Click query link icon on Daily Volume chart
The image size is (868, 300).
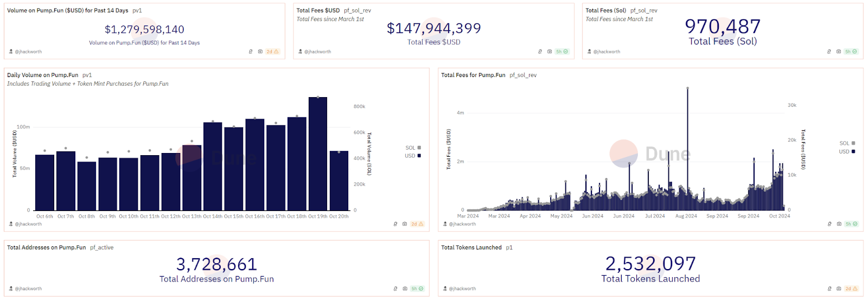[x=395, y=224]
